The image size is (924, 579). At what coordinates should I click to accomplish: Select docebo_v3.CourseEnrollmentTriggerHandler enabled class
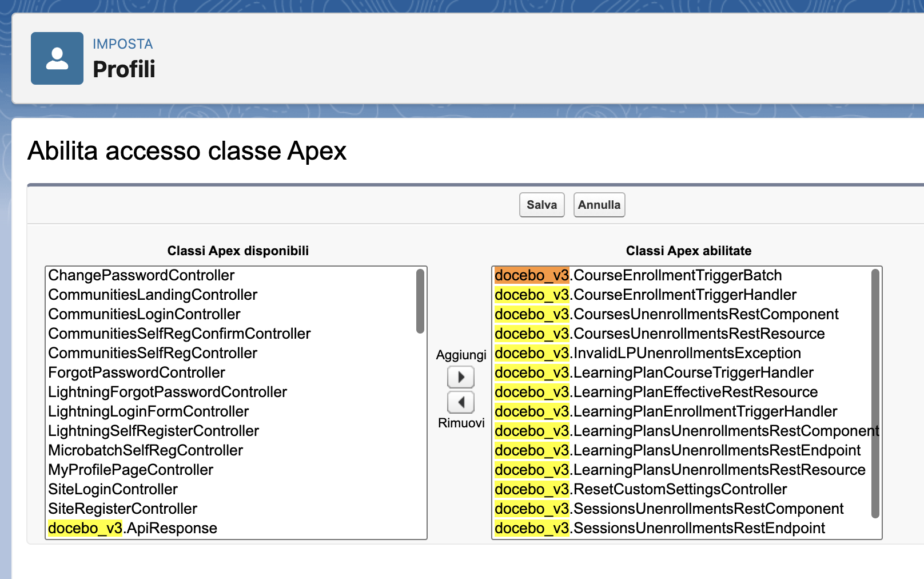[646, 295]
